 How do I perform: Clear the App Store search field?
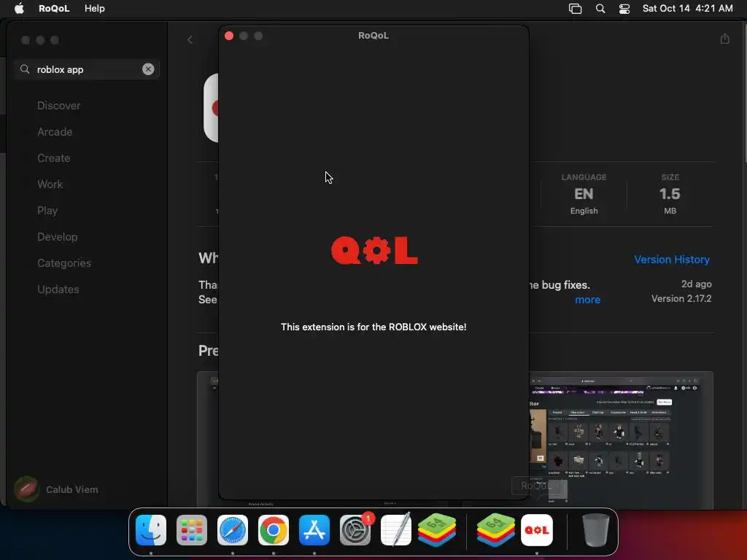148,69
